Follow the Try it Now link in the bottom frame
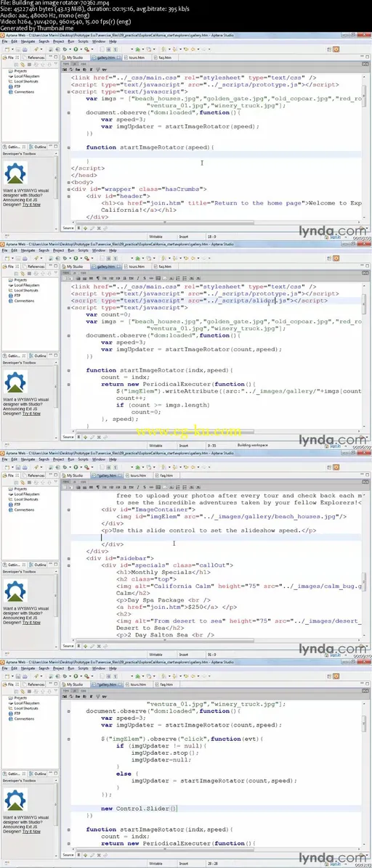The height and width of the screenshot is (868, 372). (x=31, y=831)
